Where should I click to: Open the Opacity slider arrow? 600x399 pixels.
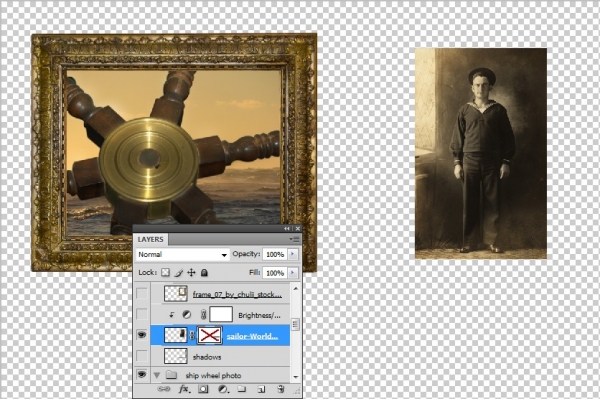(x=293, y=254)
